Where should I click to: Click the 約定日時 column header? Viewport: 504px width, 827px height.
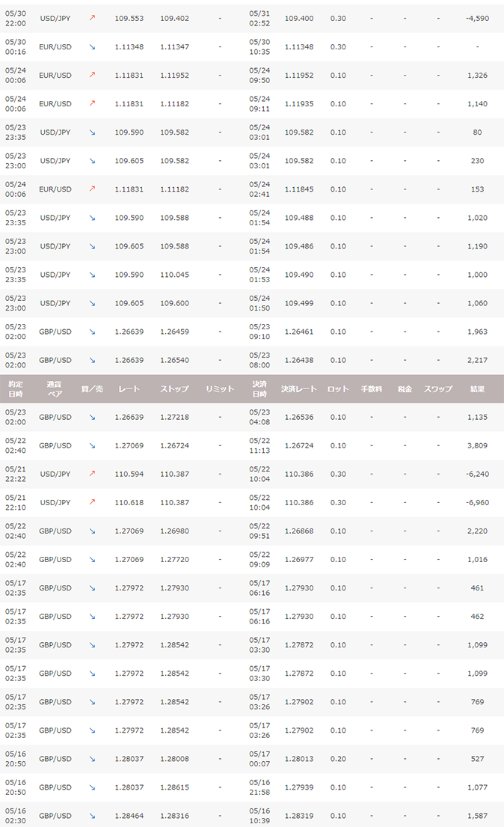coord(15,389)
